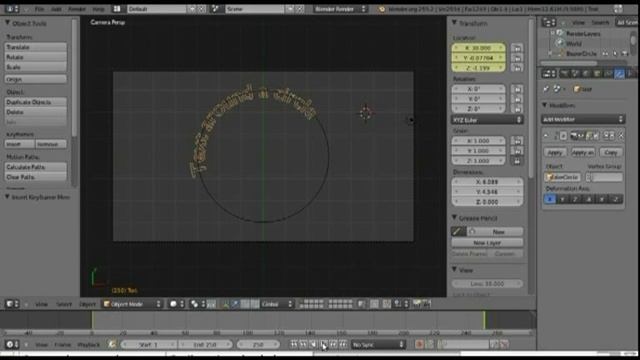
Task: Collapse the Grease Pencil panel
Action: tap(454, 218)
